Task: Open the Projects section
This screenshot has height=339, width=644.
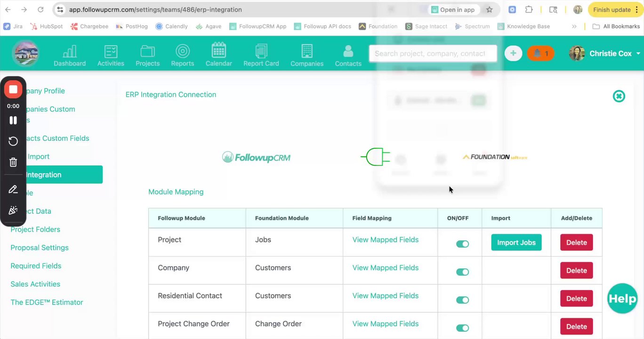Action: pyautogui.click(x=147, y=56)
